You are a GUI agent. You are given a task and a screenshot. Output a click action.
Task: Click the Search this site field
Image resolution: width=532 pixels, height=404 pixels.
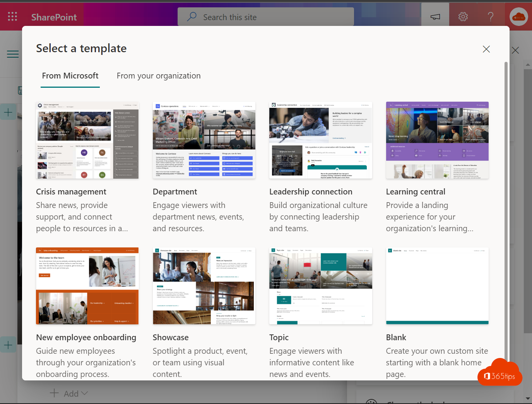pos(265,17)
